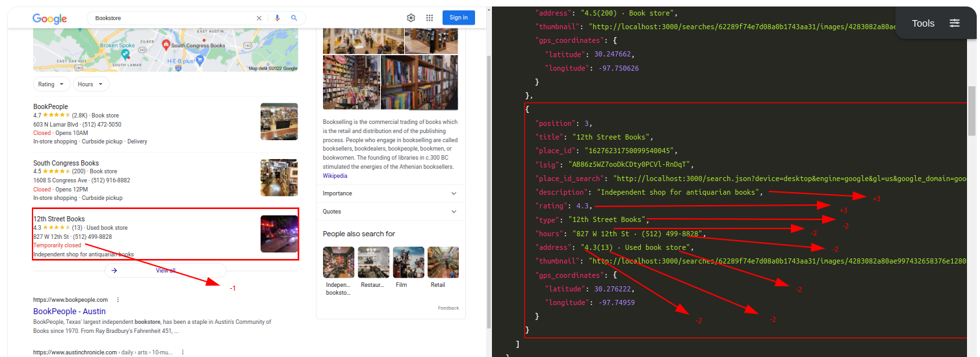This screenshot has height=357, width=980.
Task: Click the South Congress Books map pin
Action: coord(166,45)
